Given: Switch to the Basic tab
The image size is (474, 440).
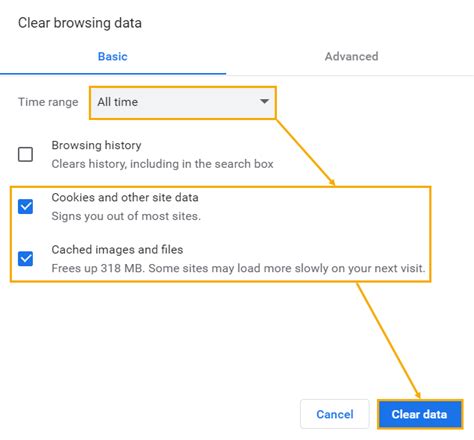Looking at the screenshot, I should tap(113, 56).
